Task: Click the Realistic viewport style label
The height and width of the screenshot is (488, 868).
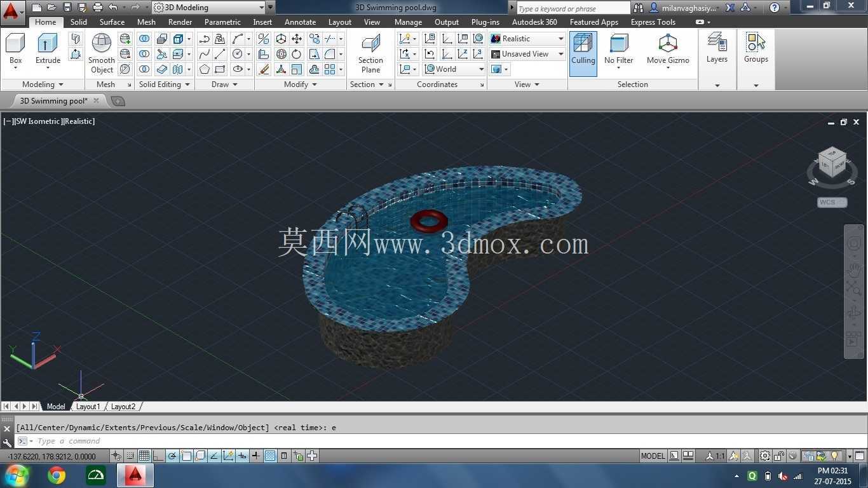Action: coord(78,121)
